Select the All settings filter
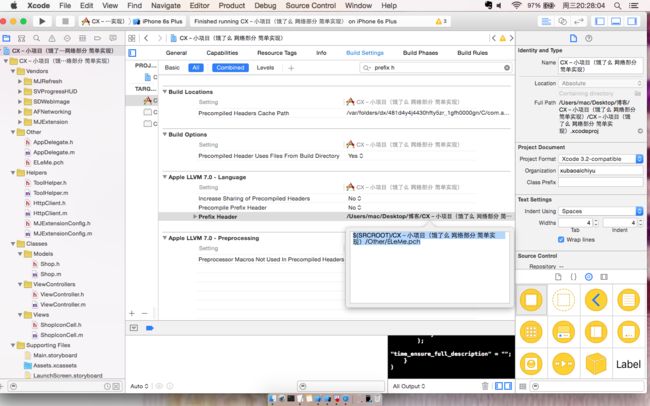Screen dimensions: 650x406 click(196, 68)
